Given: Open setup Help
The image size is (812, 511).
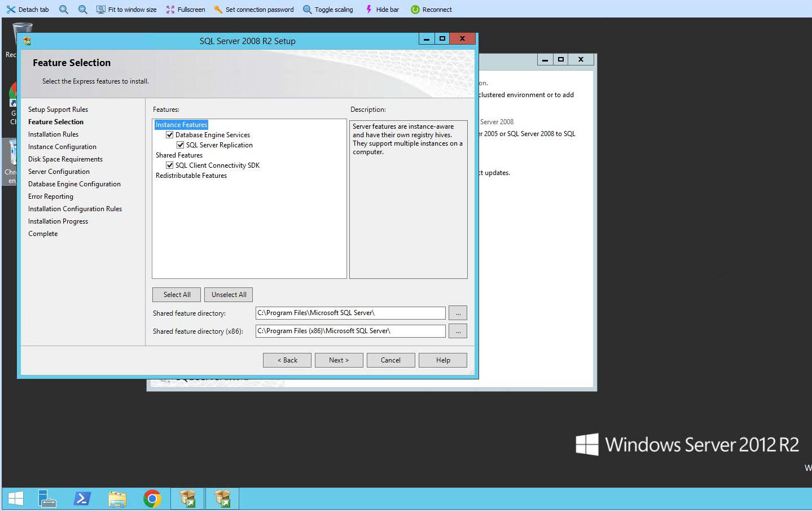Looking at the screenshot, I should (x=443, y=360).
